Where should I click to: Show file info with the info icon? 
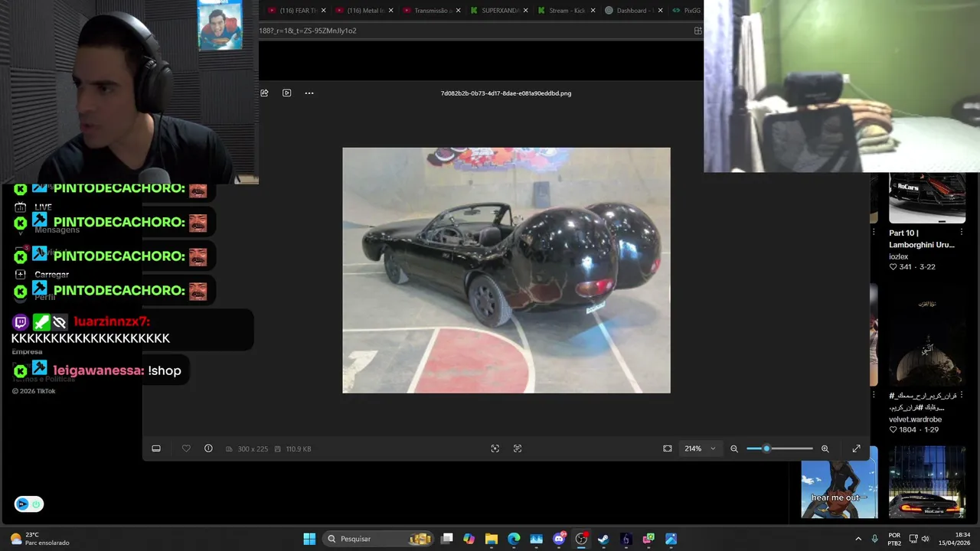pos(208,448)
